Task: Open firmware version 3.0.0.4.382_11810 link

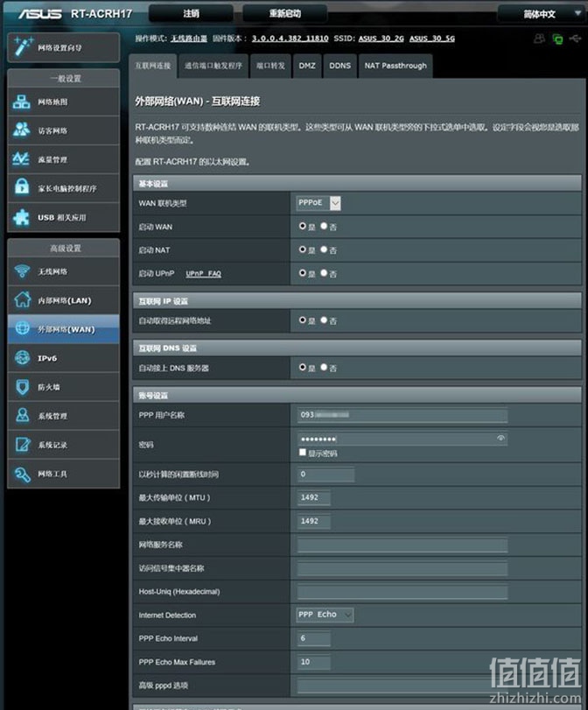Action: [290, 39]
